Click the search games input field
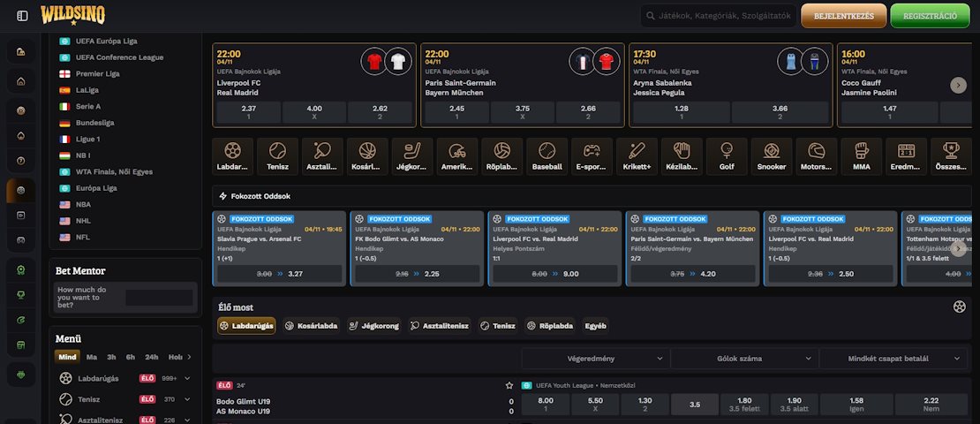 point(719,16)
